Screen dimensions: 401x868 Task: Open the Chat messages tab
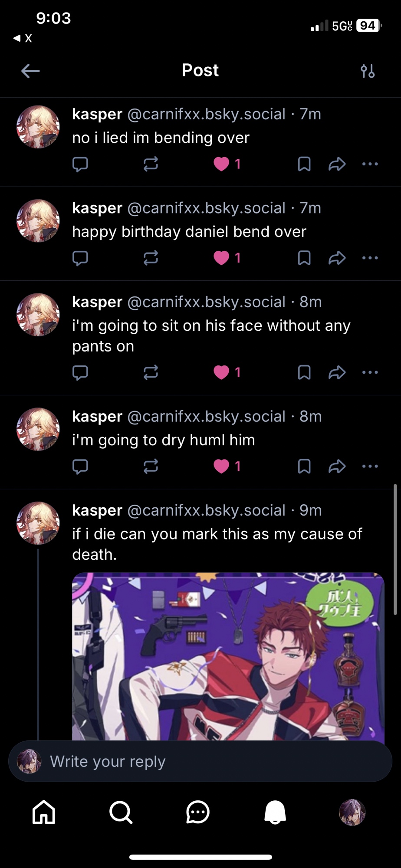pyautogui.click(x=198, y=812)
